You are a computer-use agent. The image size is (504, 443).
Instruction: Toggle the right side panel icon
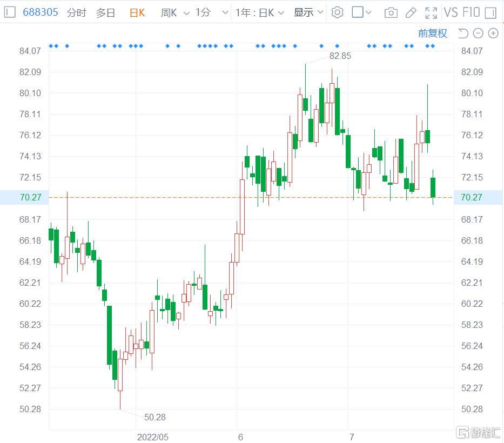click(x=490, y=13)
